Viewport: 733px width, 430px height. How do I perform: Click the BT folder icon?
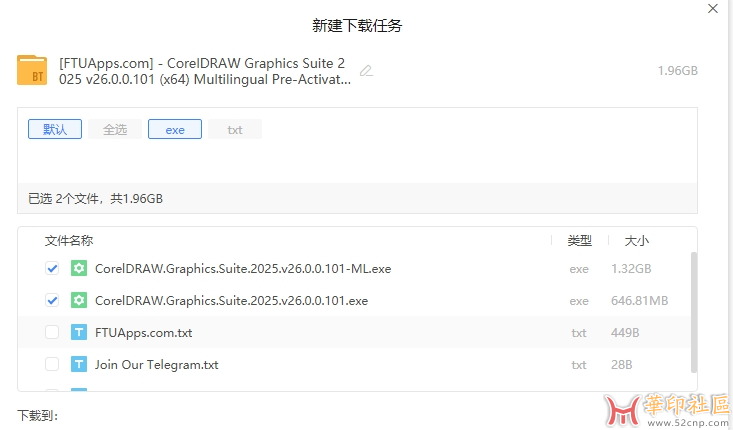32,70
